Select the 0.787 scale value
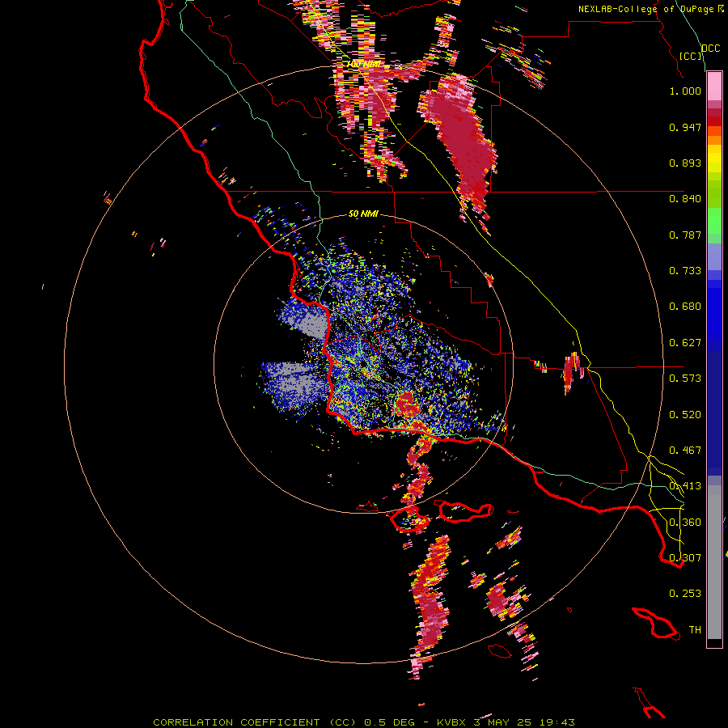Screen dimensions: 728x728 pos(685,235)
